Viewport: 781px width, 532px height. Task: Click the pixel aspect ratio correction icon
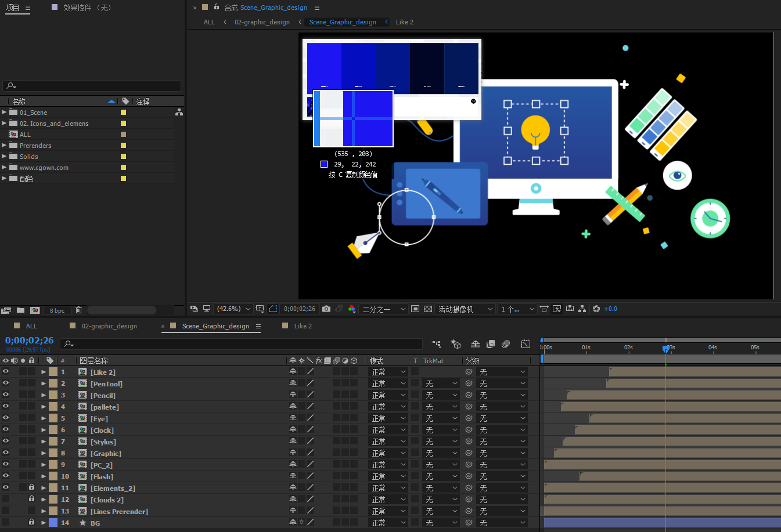tap(544, 309)
